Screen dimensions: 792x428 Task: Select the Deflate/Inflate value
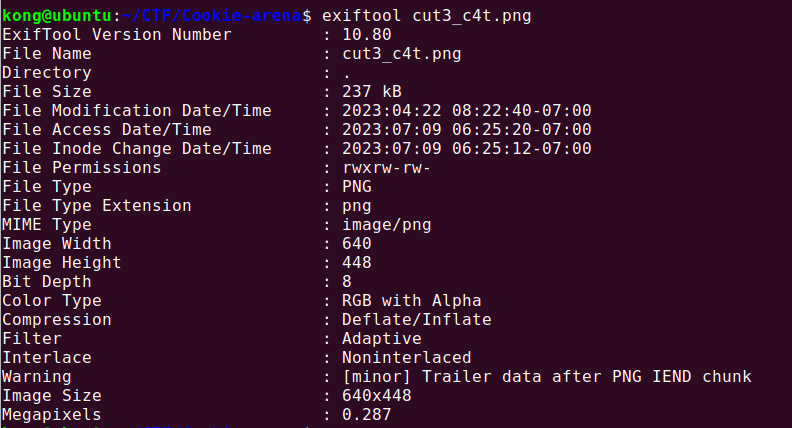click(x=417, y=320)
